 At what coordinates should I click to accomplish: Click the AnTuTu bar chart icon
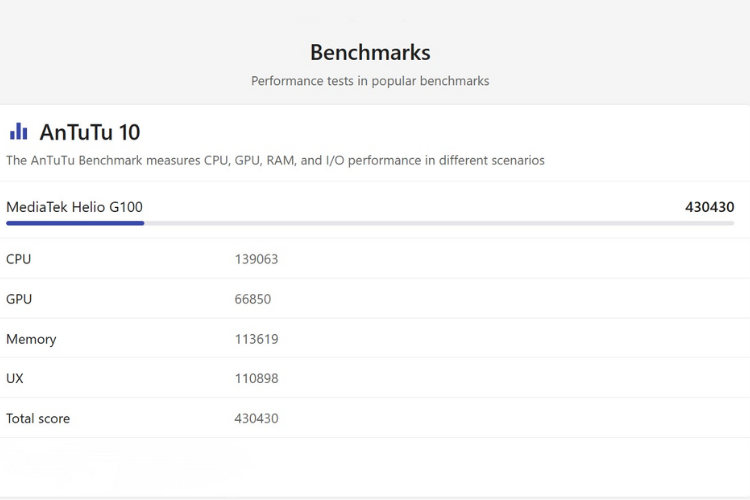(x=18, y=131)
